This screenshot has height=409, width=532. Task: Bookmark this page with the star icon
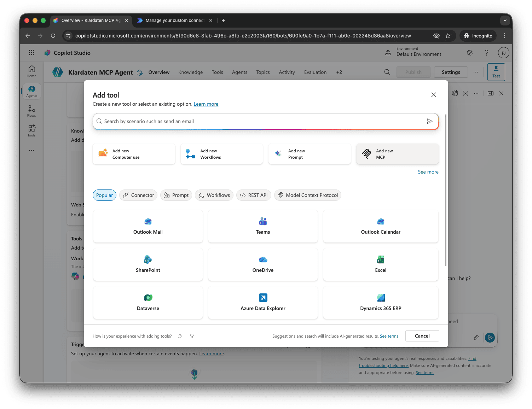(x=448, y=36)
